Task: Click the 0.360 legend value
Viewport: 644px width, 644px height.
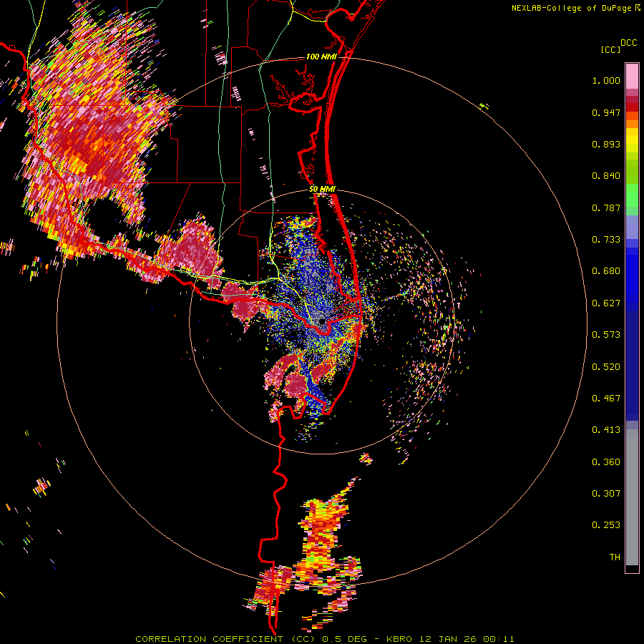Action: (606, 462)
